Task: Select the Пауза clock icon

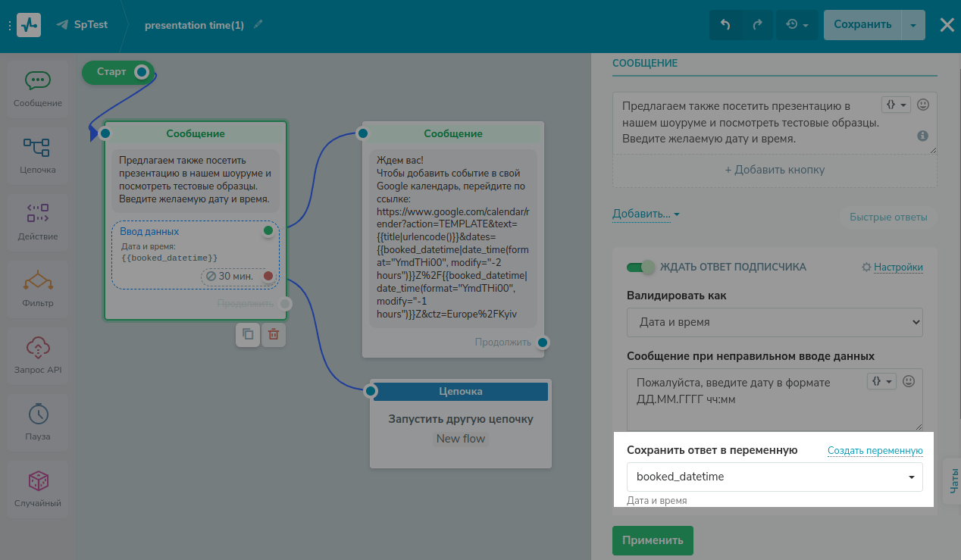Action: coord(37,415)
